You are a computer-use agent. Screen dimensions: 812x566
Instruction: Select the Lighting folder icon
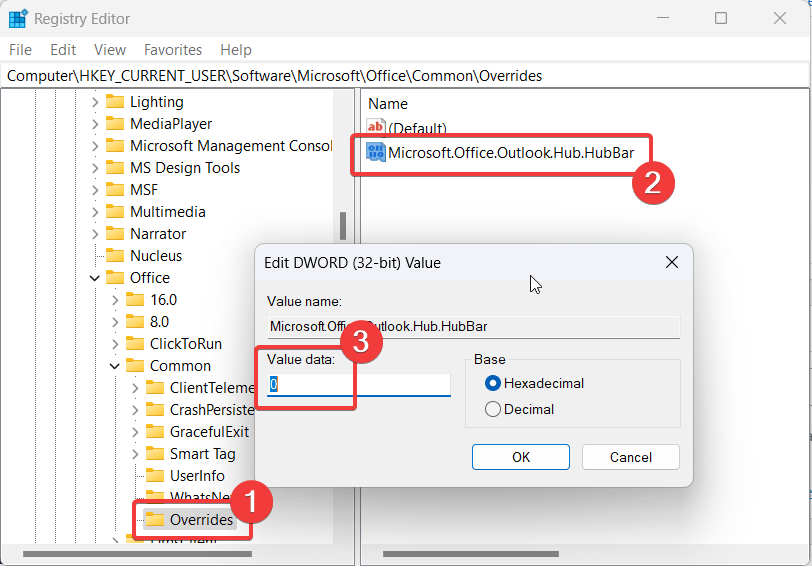tap(115, 102)
